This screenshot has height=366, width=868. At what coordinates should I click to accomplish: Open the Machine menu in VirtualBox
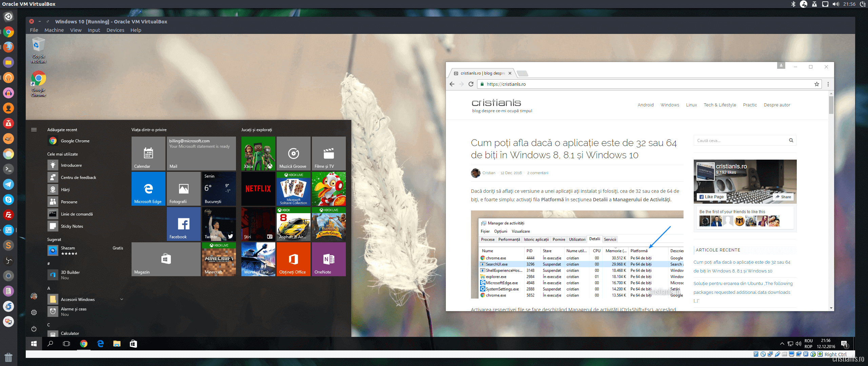(x=54, y=30)
